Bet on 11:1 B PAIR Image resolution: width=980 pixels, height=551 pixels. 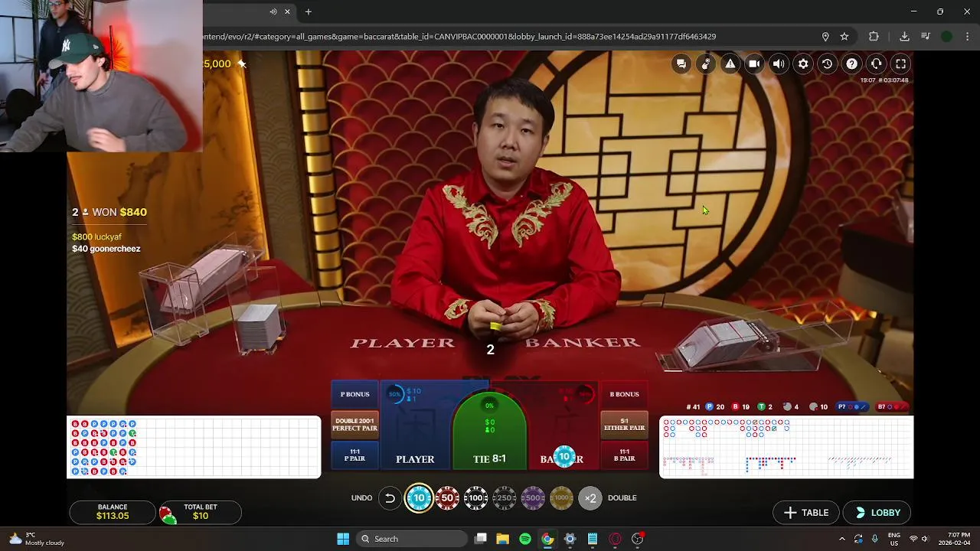click(624, 455)
